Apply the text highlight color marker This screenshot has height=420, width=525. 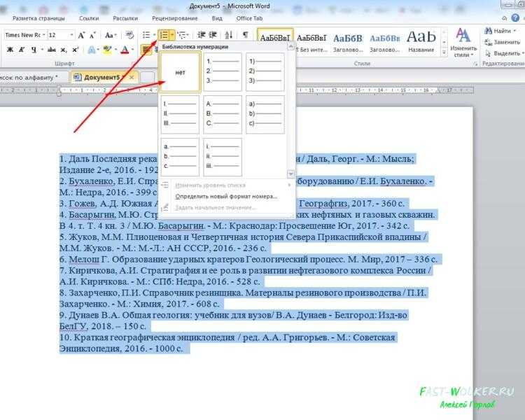point(107,50)
